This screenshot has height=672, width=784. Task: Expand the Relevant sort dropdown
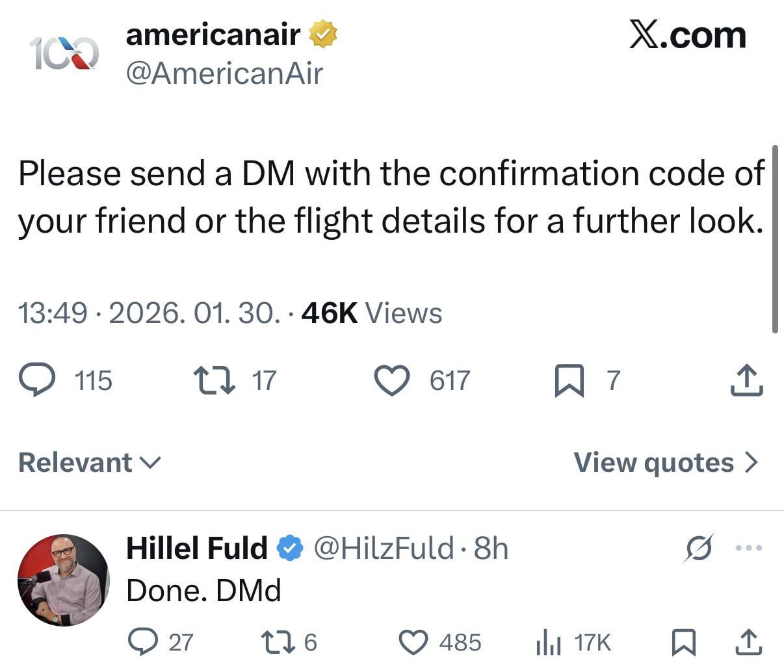point(90,463)
